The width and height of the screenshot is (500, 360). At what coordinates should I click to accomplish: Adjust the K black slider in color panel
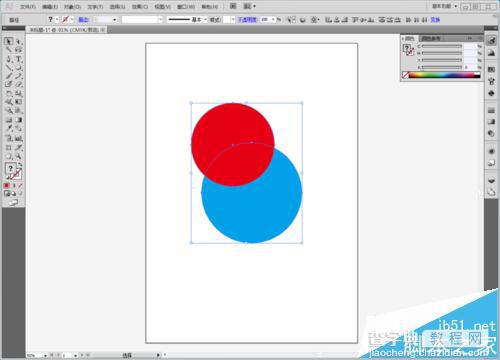click(442, 67)
